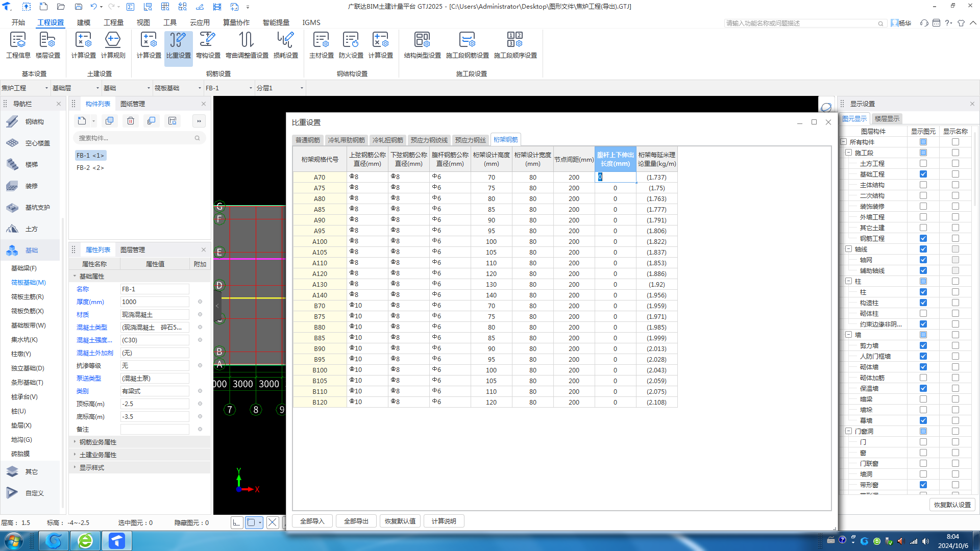Select 装修 in navigation bar
This screenshot has width=980, height=551.
pos(30,186)
